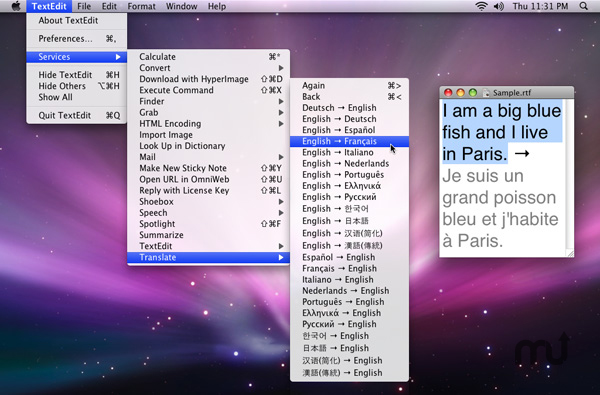
Task: Translate English → Nederlands
Action: [x=349, y=163]
